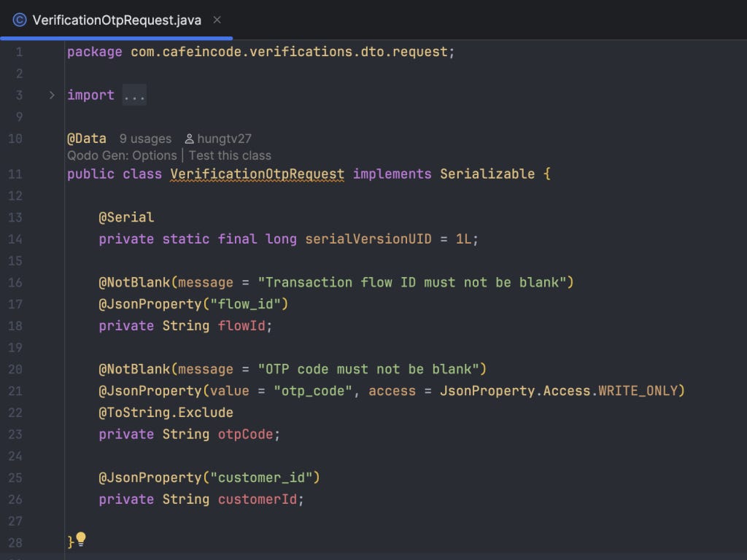
Task: Open Qodo Gen Options
Action: [x=122, y=155]
